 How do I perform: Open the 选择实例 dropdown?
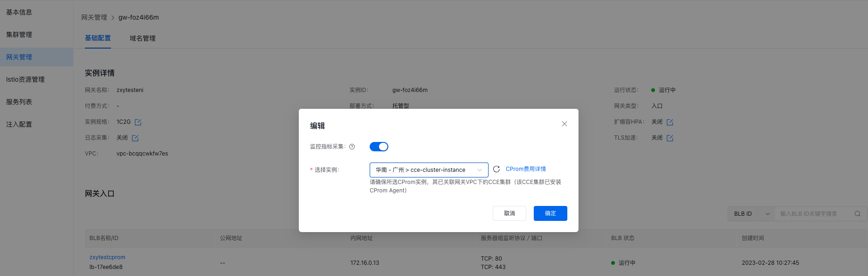(429, 170)
